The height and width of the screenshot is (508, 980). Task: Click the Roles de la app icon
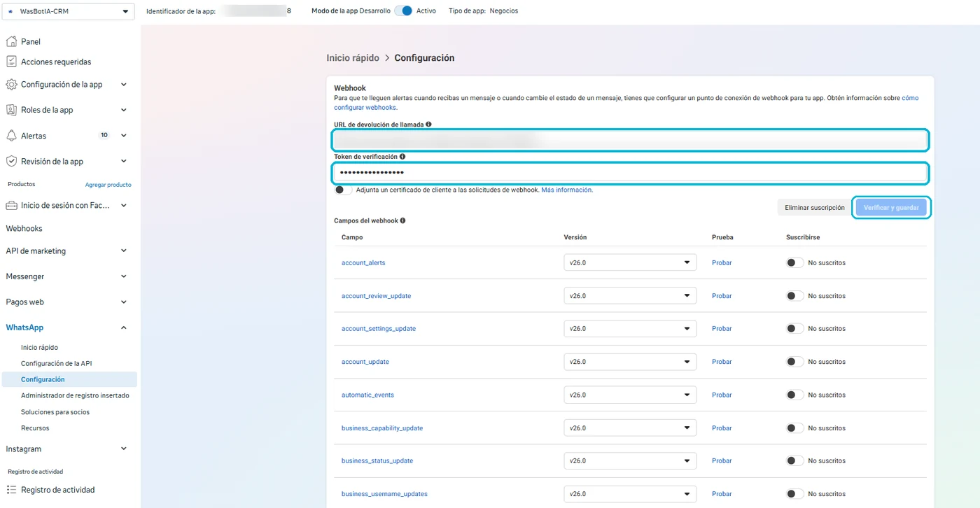point(11,110)
